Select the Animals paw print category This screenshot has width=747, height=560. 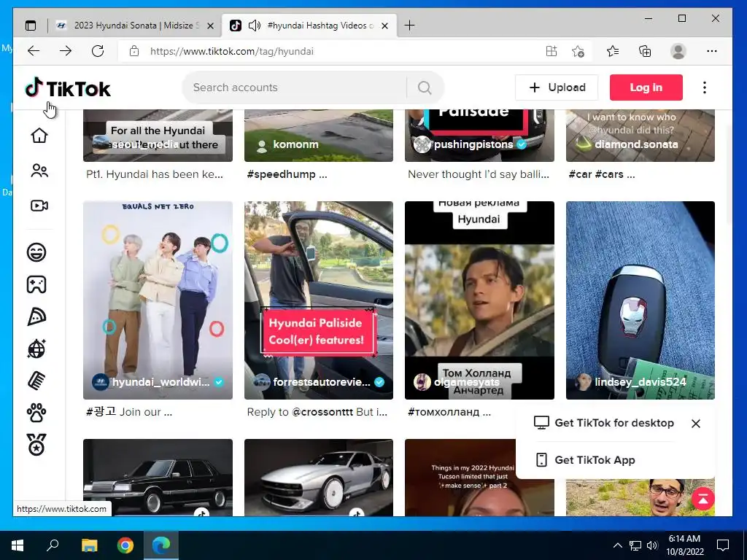[x=36, y=413]
